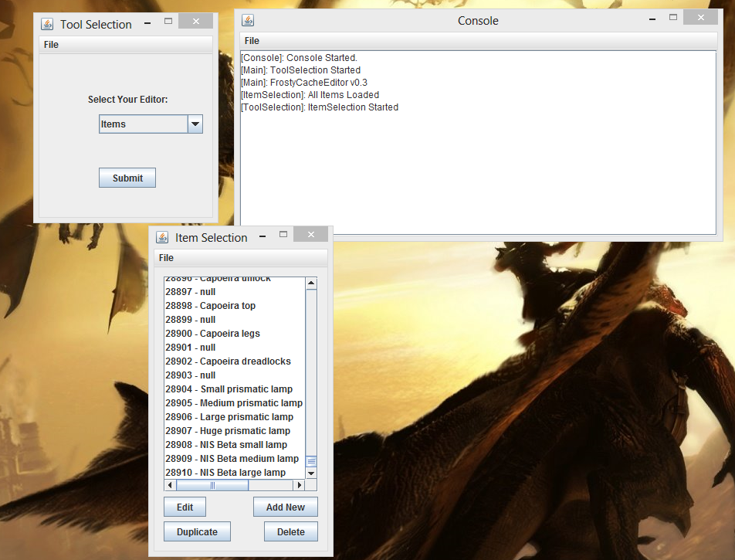Click console line "[ItemSelection]: All Items Loaded"
735x560 pixels.
point(310,95)
